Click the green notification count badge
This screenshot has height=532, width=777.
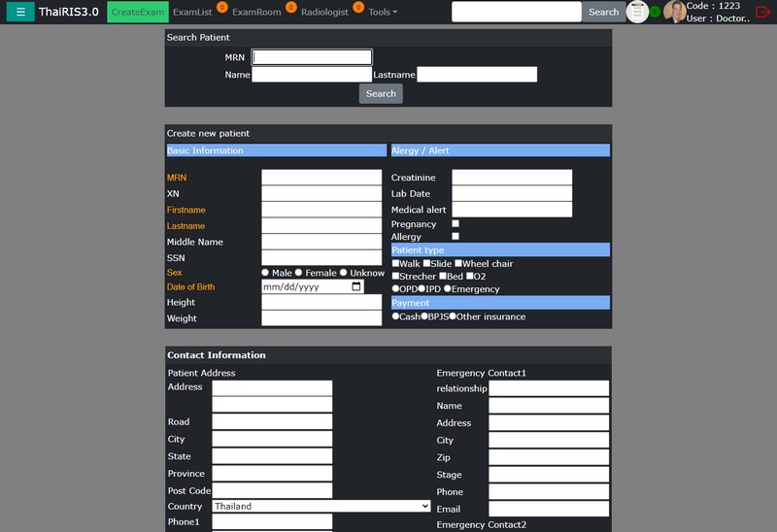click(656, 13)
